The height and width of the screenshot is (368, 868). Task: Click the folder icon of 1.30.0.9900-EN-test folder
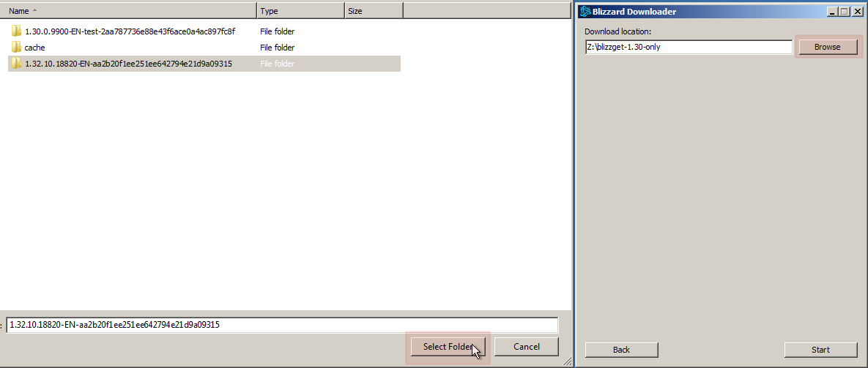pos(16,31)
